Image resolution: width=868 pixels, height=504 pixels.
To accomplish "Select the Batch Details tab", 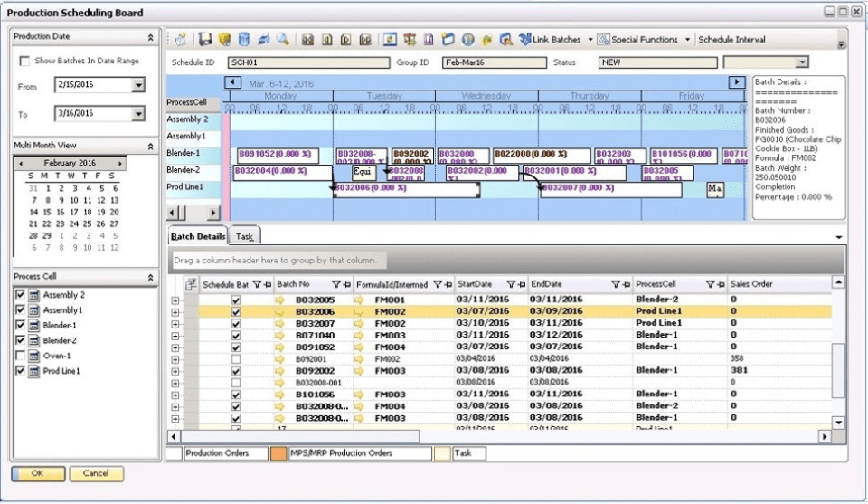I will 198,236.
